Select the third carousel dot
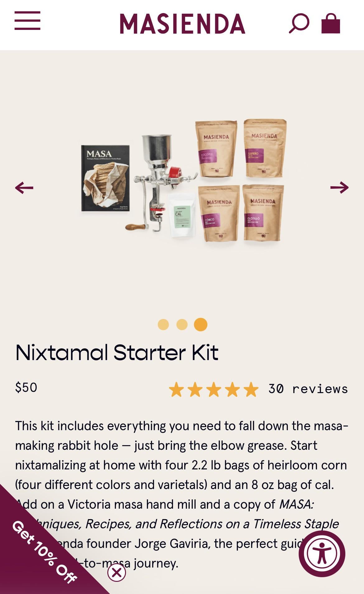 point(201,324)
